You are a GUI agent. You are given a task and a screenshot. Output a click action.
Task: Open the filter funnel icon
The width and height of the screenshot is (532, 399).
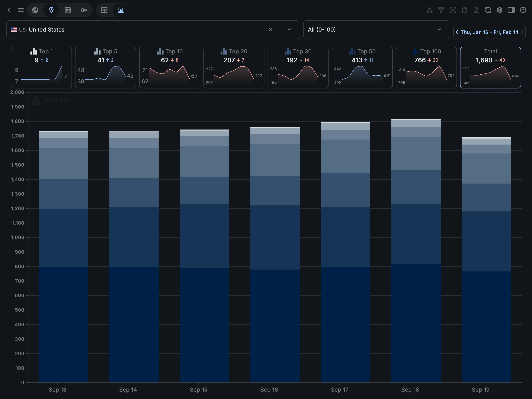pos(441,10)
